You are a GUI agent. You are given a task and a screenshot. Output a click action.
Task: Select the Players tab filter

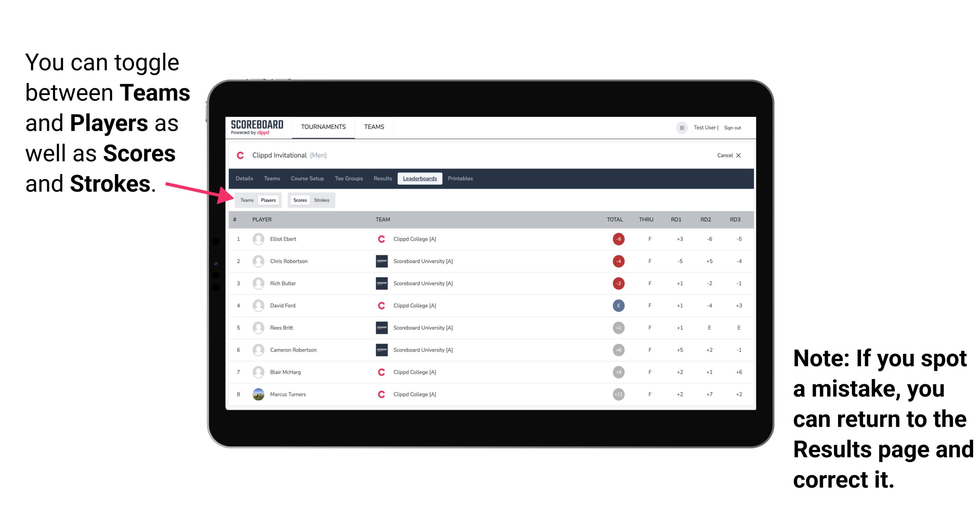268,200
